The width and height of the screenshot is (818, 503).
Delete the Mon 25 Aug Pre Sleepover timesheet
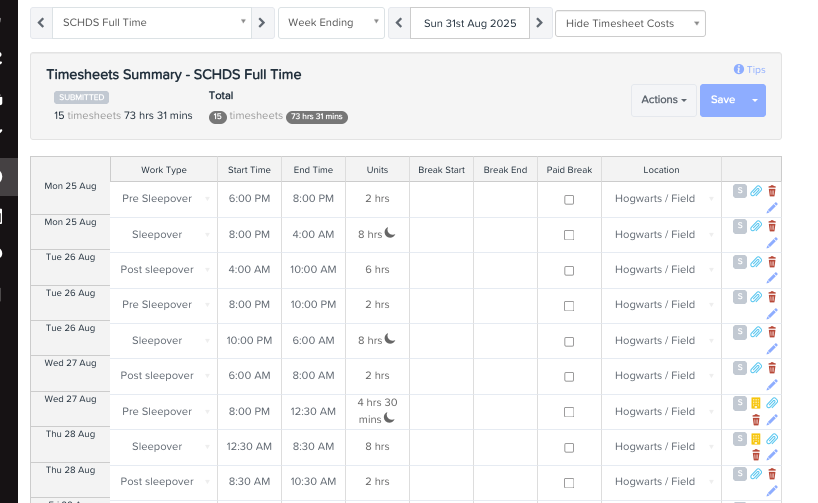coord(772,191)
